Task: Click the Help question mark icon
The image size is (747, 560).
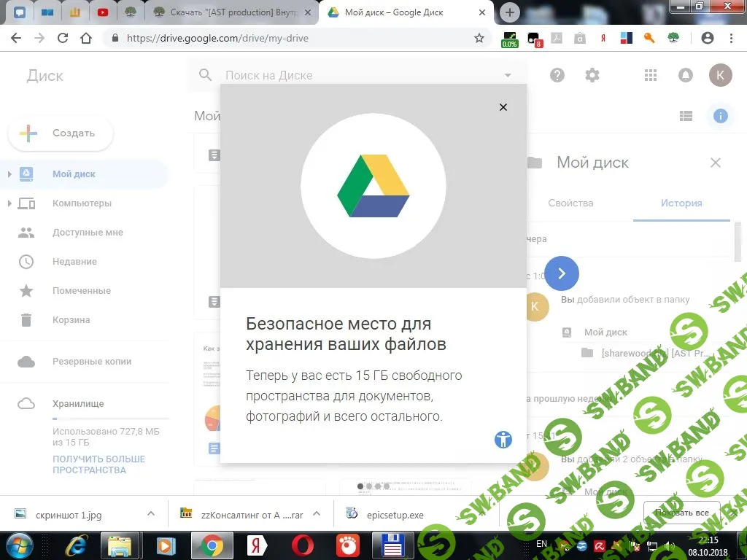Action: pos(557,75)
